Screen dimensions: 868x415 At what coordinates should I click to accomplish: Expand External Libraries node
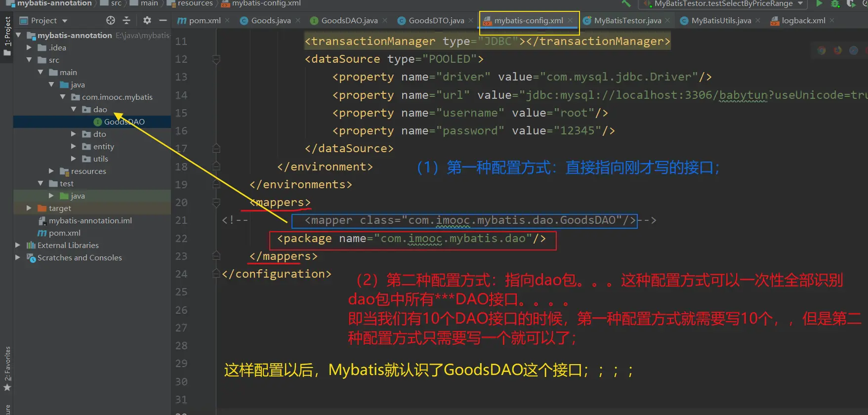(x=18, y=245)
